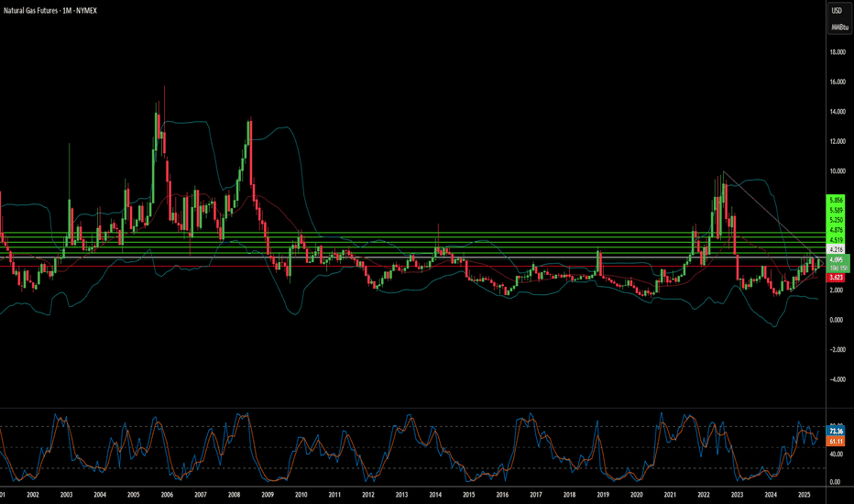Click the blue 73.36 oscillator value
The width and height of the screenshot is (854, 504).
tap(836, 431)
